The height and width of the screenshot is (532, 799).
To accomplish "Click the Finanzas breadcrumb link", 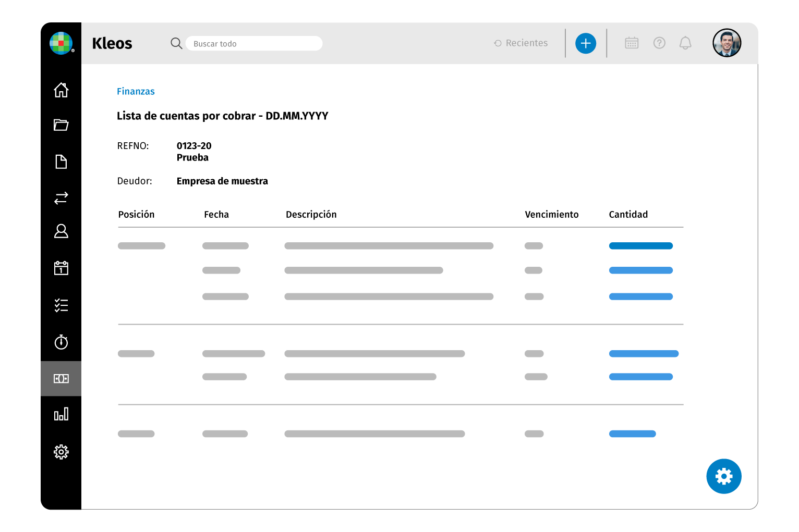I will pyautogui.click(x=136, y=92).
